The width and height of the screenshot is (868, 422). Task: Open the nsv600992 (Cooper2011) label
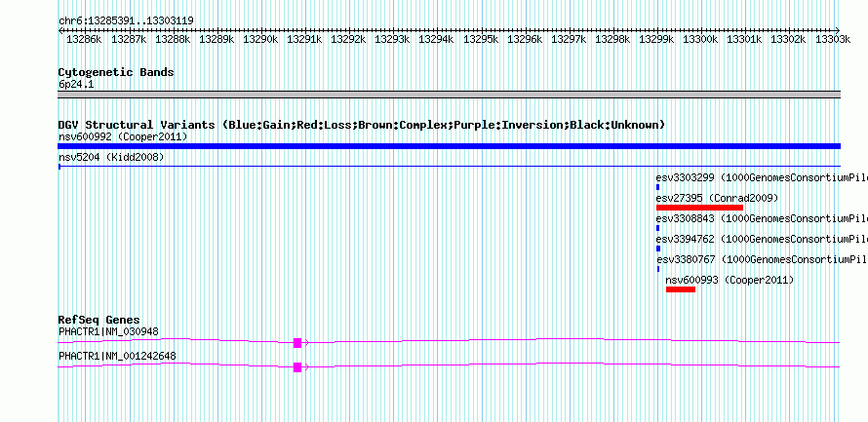point(123,136)
